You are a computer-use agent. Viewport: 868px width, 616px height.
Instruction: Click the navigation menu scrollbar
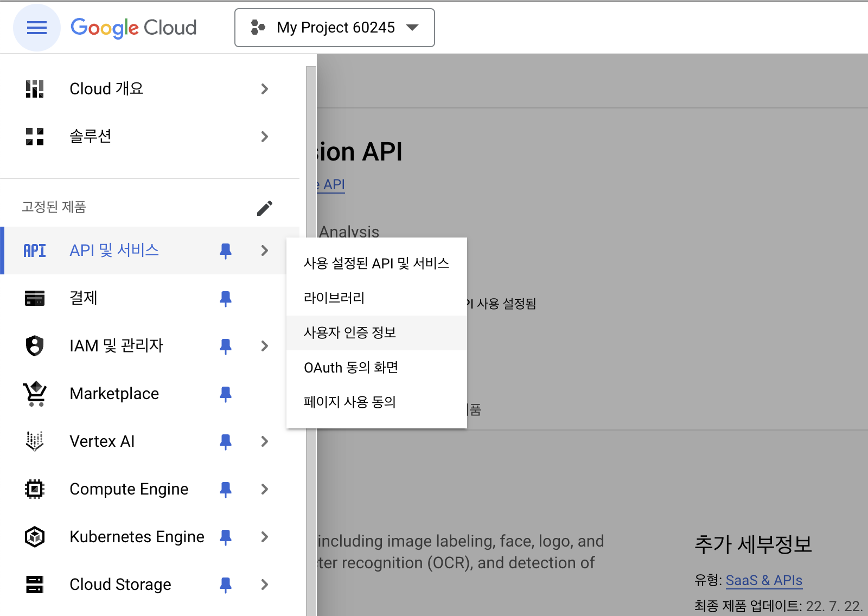(x=311, y=341)
